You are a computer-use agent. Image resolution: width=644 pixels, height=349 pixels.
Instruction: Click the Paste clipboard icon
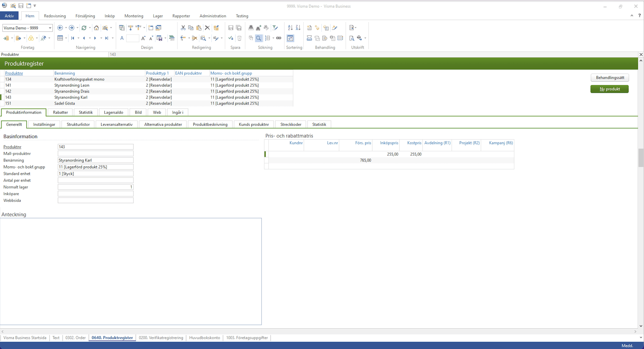click(x=199, y=28)
